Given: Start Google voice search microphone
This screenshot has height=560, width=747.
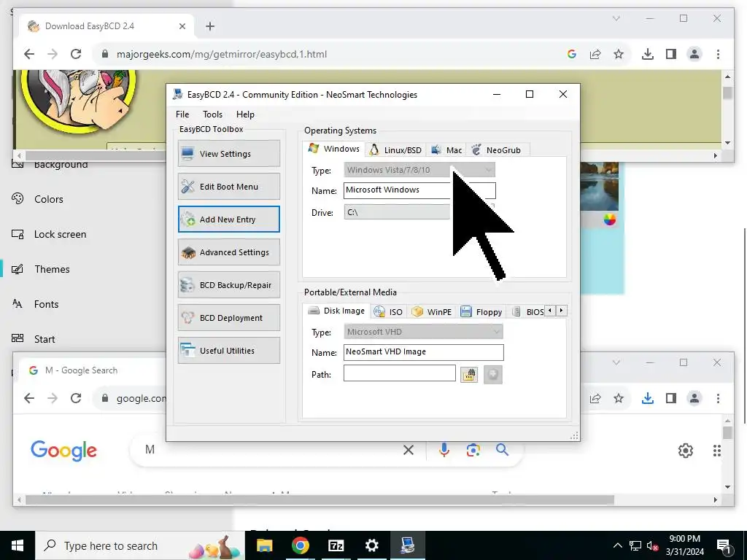Looking at the screenshot, I should [444, 449].
